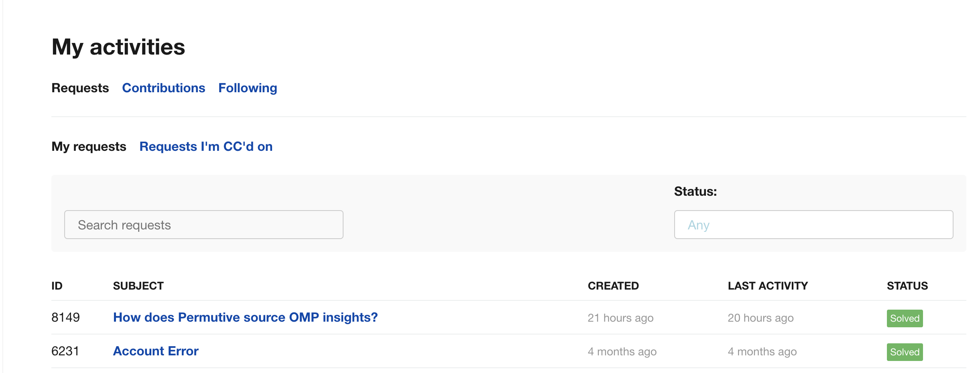980x373 pixels.
Task: Select the My requests view
Action: point(89,146)
